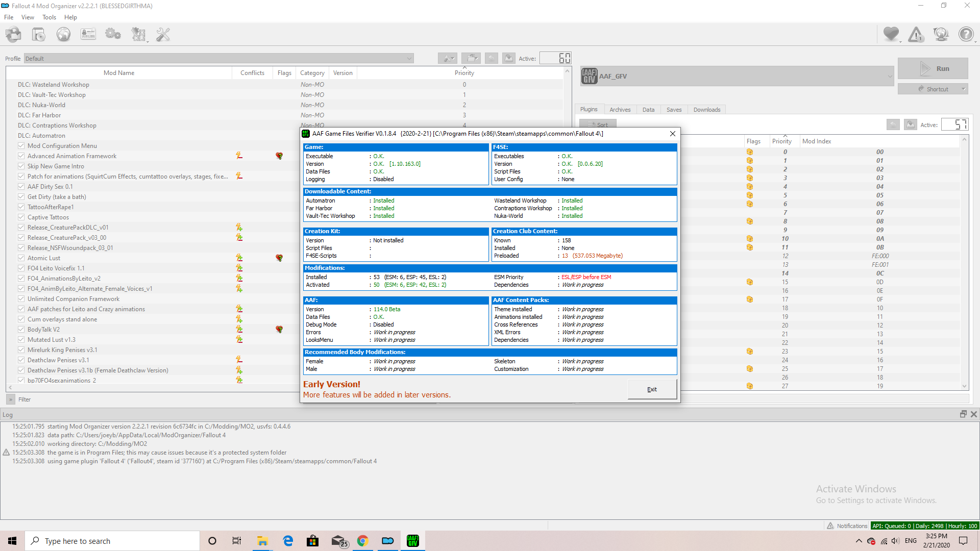Click the Sort plugins button

[598, 124]
